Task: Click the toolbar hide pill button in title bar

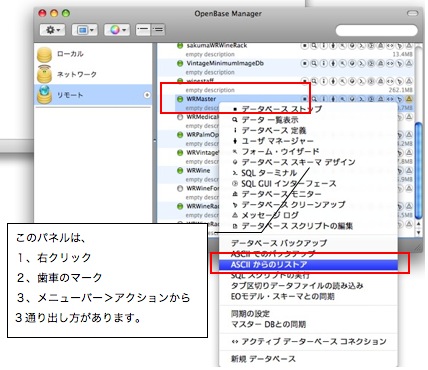Action: [x=413, y=13]
